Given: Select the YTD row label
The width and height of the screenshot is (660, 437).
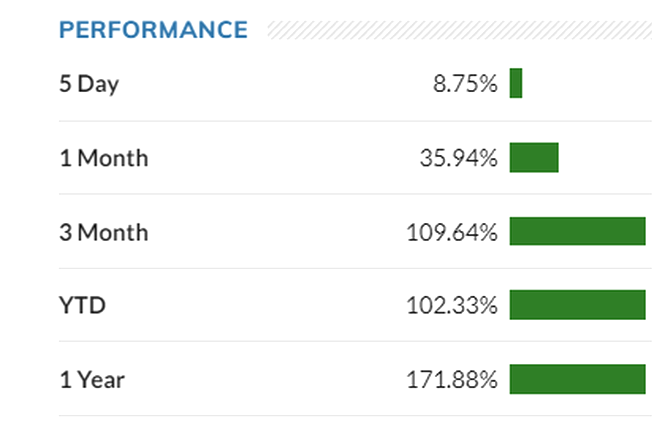Looking at the screenshot, I should point(82,305).
